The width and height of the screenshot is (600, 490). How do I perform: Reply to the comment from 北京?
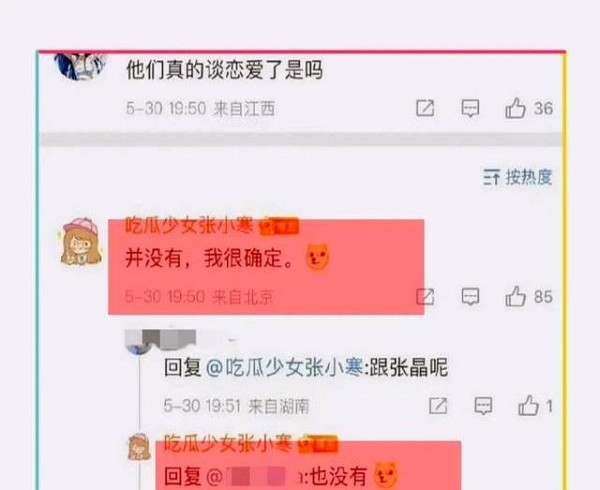pos(470,296)
